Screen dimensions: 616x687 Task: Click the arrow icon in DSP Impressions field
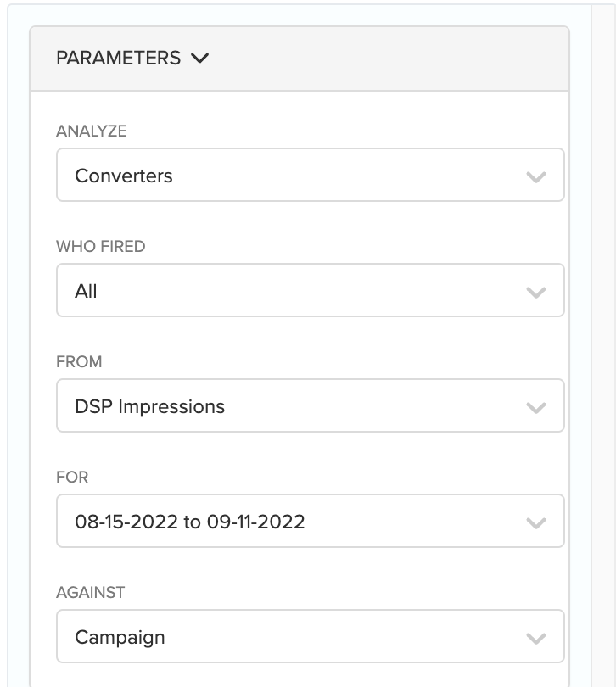point(535,408)
